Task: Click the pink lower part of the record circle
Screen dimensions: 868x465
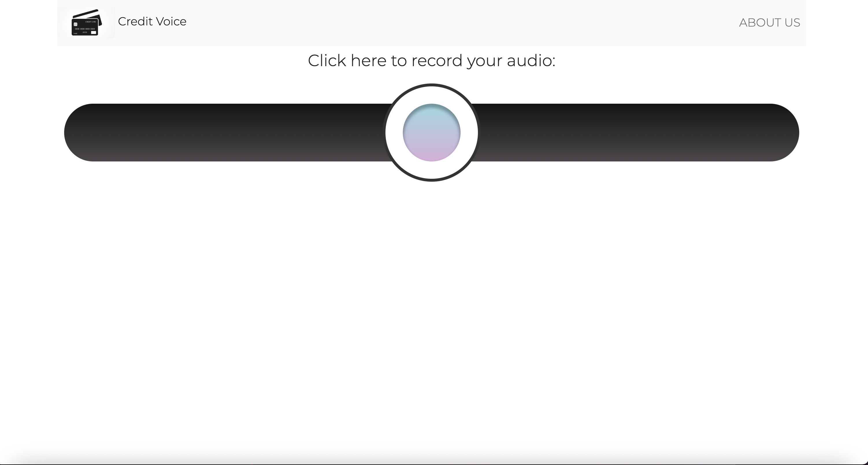Action: pos(432,153)
